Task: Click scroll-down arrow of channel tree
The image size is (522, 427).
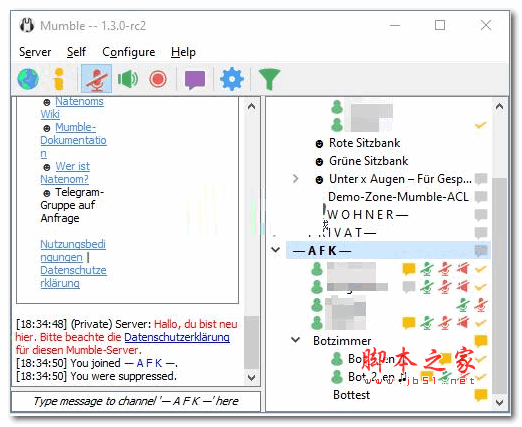Action: point(499,402)
